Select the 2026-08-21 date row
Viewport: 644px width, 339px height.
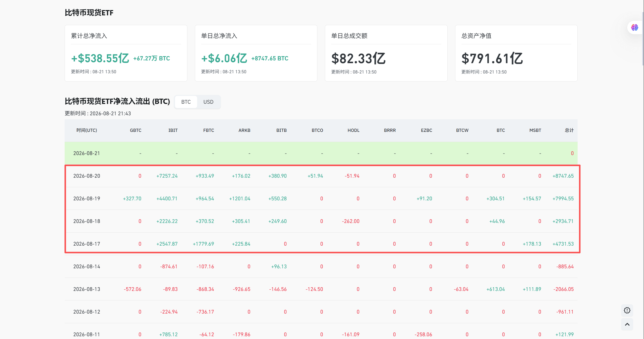click(321, 153)
